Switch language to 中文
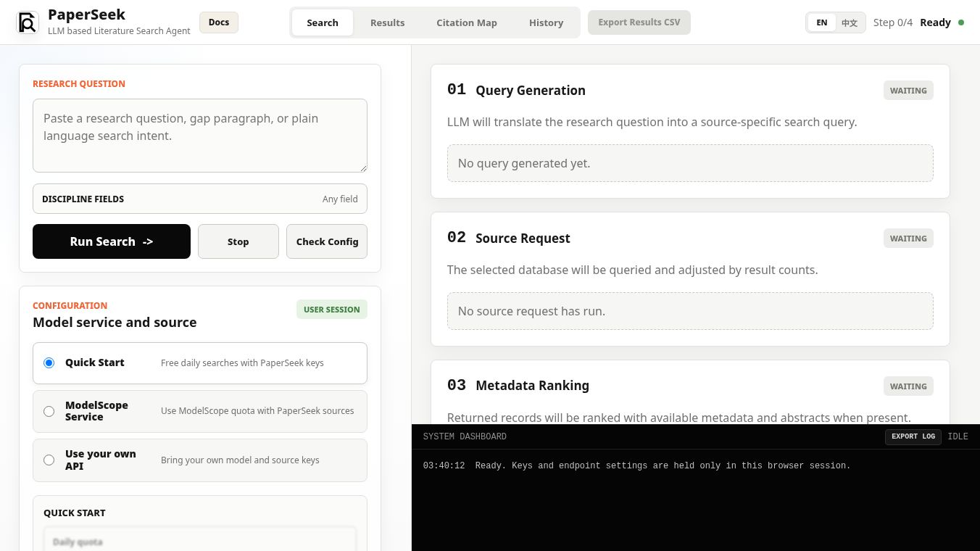 850,22
